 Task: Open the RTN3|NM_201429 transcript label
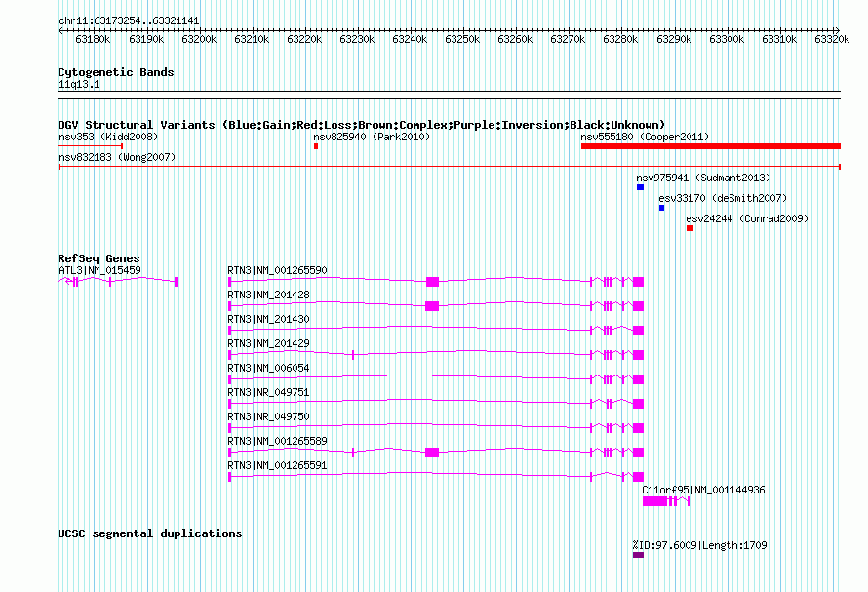coord(268,343)
